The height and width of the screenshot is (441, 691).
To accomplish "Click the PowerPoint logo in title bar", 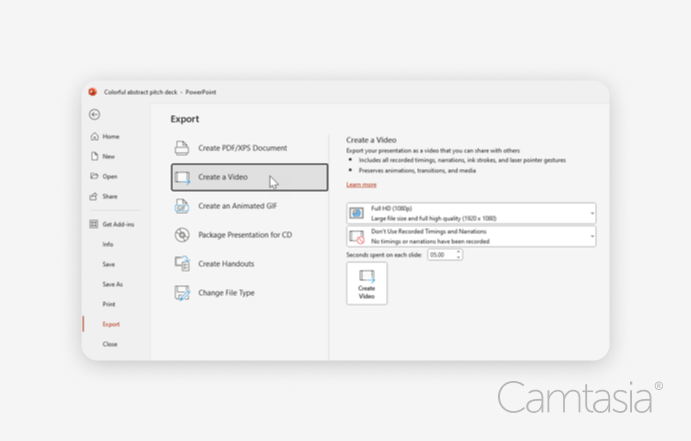I will tap(93, 92).
